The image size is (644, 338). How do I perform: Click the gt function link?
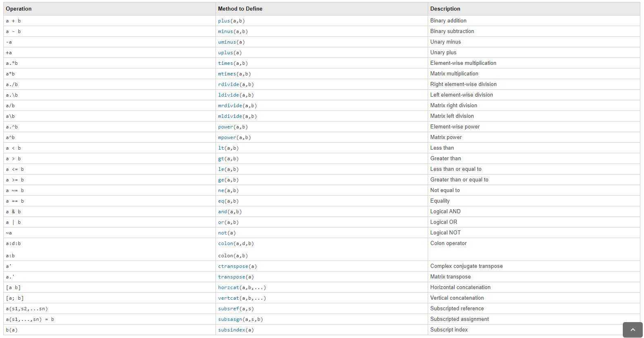click(221, 159)
